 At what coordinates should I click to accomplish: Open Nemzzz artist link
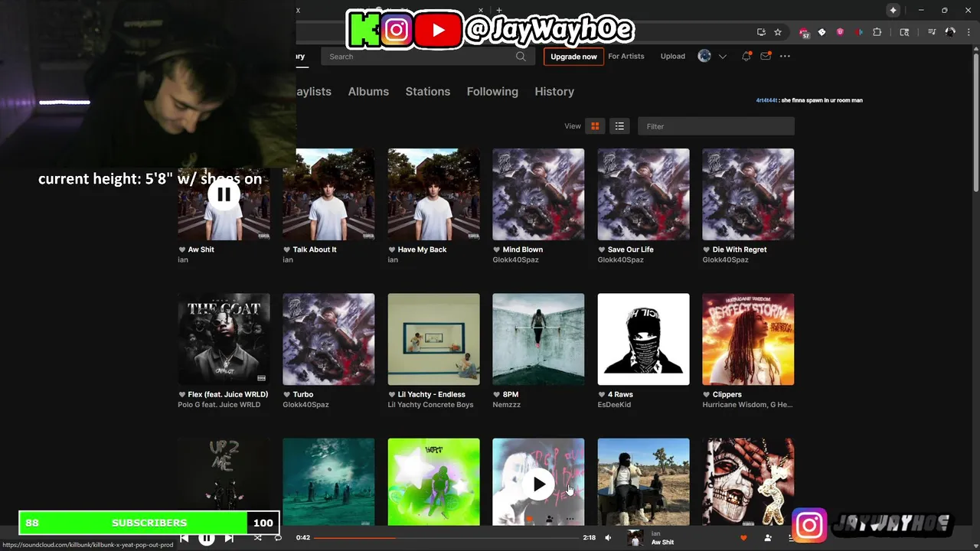coord(506,404)
